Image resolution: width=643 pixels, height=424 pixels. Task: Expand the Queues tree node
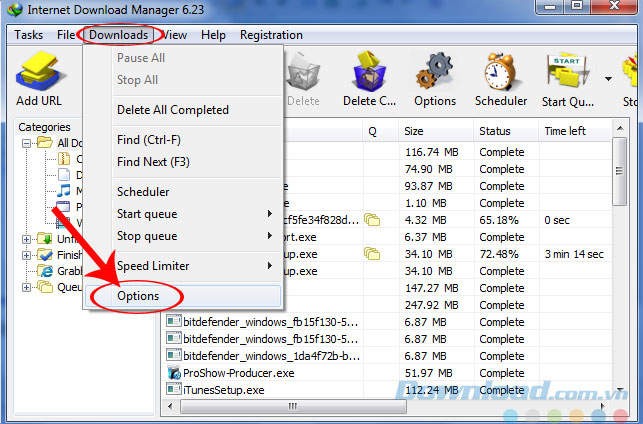[x=27, y=287]
